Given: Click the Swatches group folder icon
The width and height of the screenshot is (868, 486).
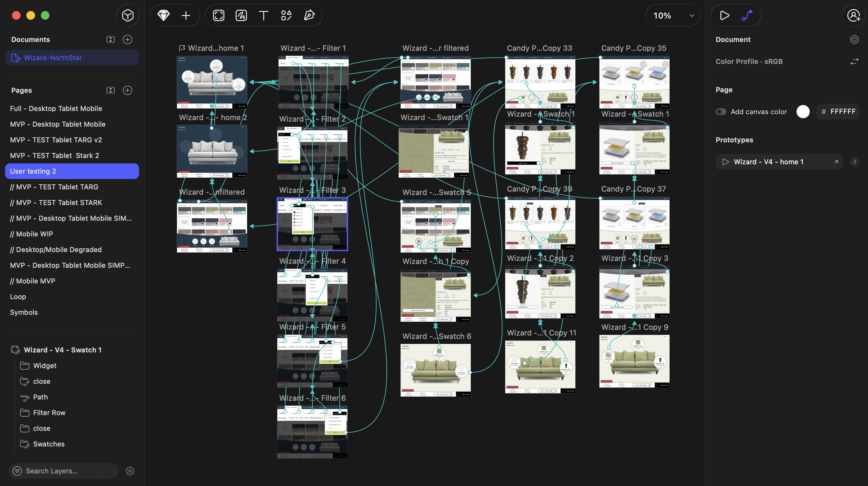Looking at the screenshot, I should [24, 444].
